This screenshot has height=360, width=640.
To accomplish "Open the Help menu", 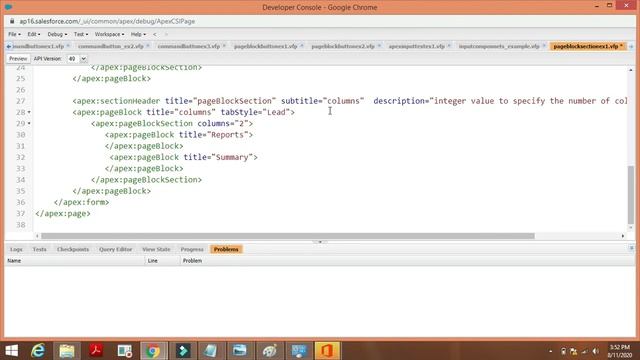I will 138,34.
